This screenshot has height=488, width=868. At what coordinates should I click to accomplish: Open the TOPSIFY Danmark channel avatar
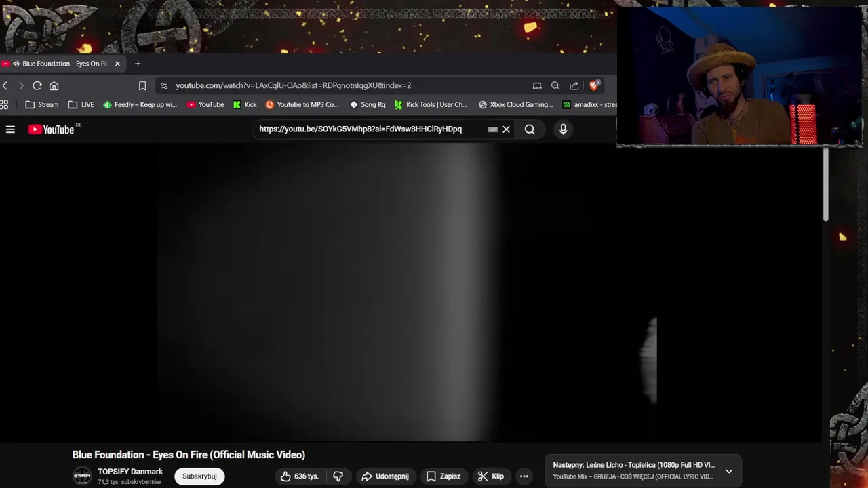tap(82, 476)
